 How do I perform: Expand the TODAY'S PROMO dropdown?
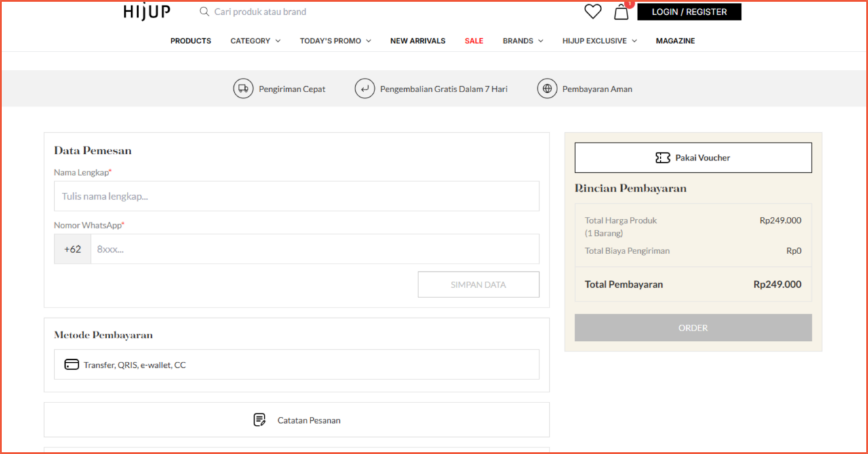tap(335, 41)
